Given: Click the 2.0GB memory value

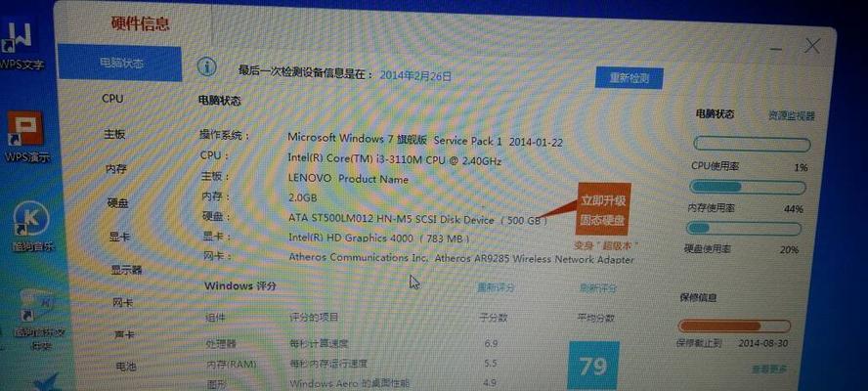Looking at the screenshot, I should tap(303, 197).
